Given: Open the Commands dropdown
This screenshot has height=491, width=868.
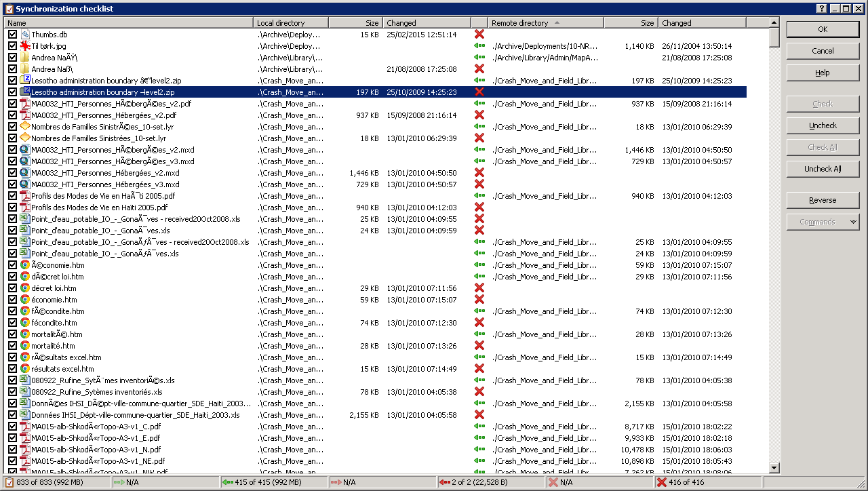Looking at the screenshot, I should (823, 220).
